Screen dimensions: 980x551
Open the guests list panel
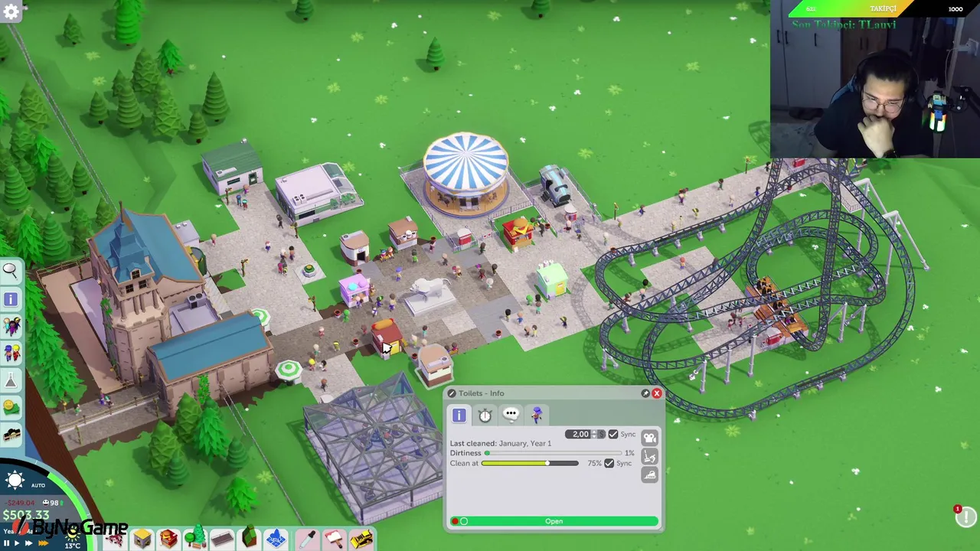point(11,327)
